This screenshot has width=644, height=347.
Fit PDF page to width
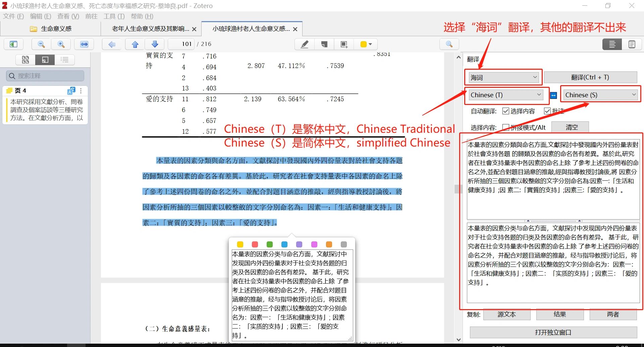click(84, 44)
